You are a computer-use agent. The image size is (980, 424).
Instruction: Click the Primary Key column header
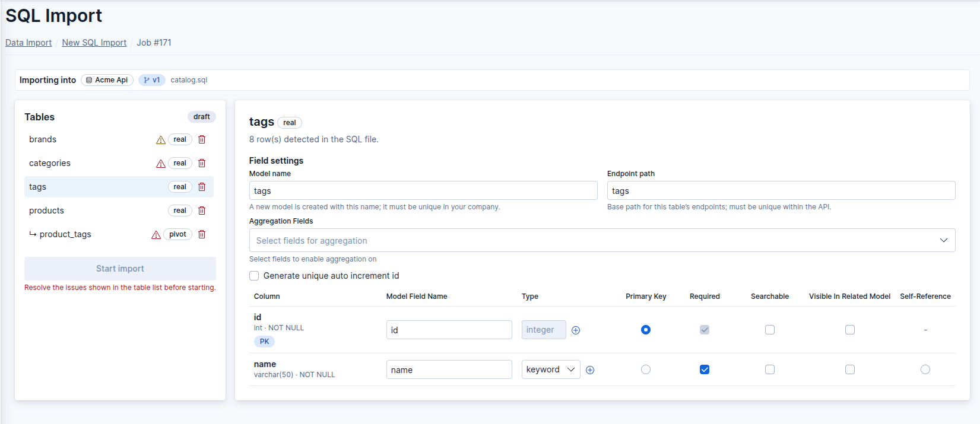pyautogui.click(x=646, y=297)
